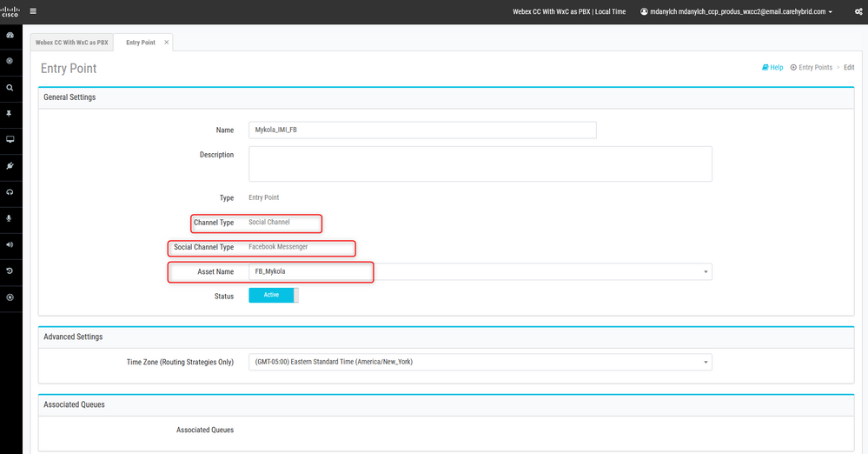Click the Description text area
This screenshot has width=868, height=454.
point(480,164)
